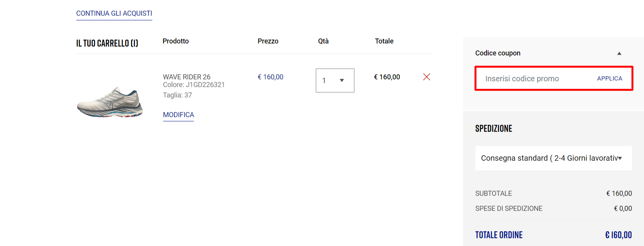Open the Consegna standard shipping dropdown
This screenshot has height=246, width=644.
pos(553,158)
